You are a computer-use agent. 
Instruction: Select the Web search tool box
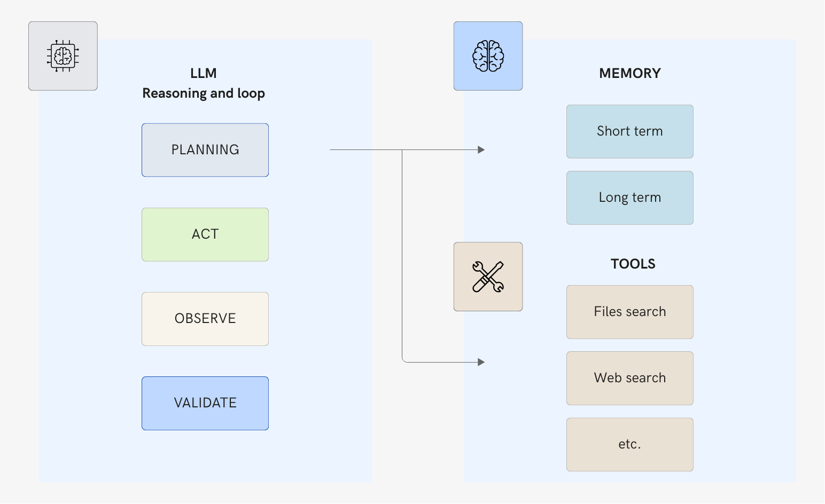(629, 378)
